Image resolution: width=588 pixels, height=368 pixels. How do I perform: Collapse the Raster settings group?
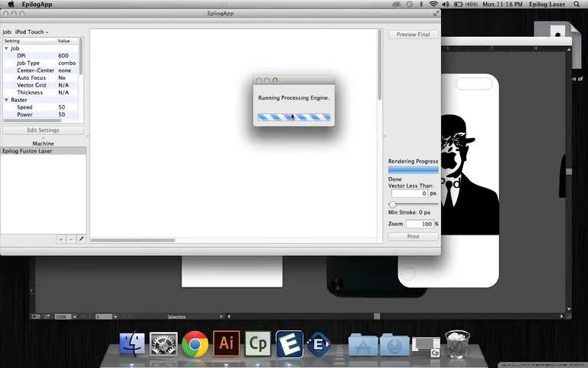click(x=6, y=100)
